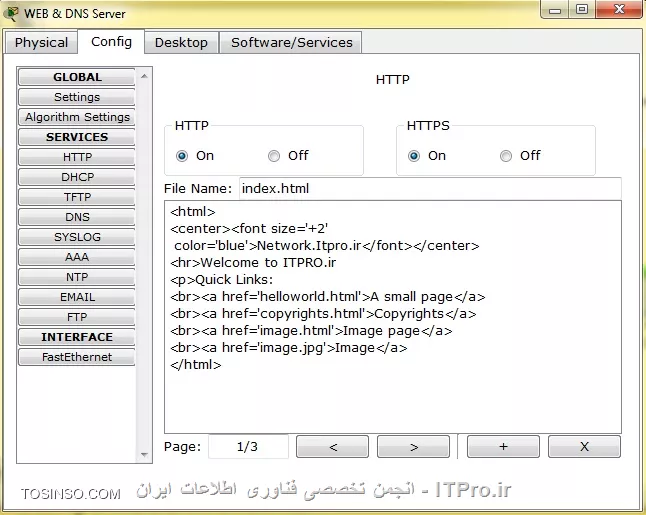This screenshot has width=646, height=515.
Task: Open the SYSLOG service config
Action: point(77,237)
